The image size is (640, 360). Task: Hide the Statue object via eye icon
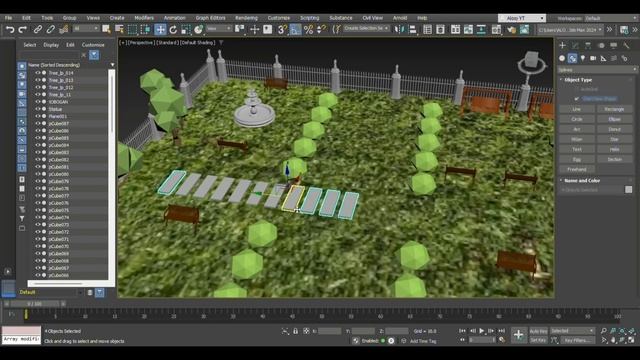pyautogui.click(x=38, y=109)
